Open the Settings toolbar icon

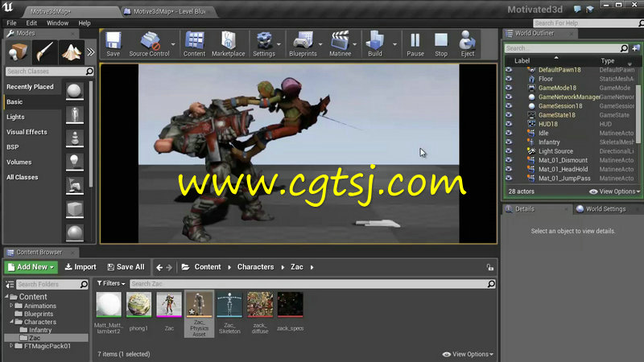[x=264, y=43]
